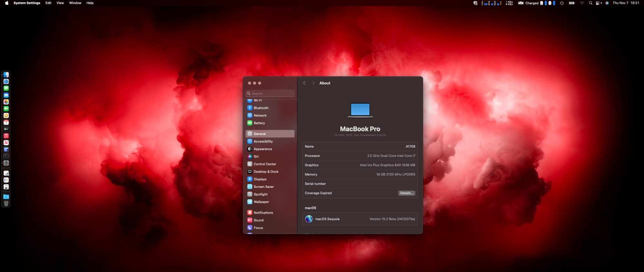Screen dimensions: 644x272
Task: Go back using the left chevron
Action: coord(304,83)
